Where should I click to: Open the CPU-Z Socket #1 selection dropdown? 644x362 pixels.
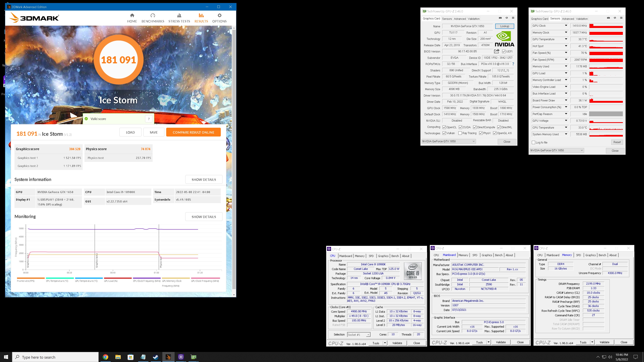359,335
